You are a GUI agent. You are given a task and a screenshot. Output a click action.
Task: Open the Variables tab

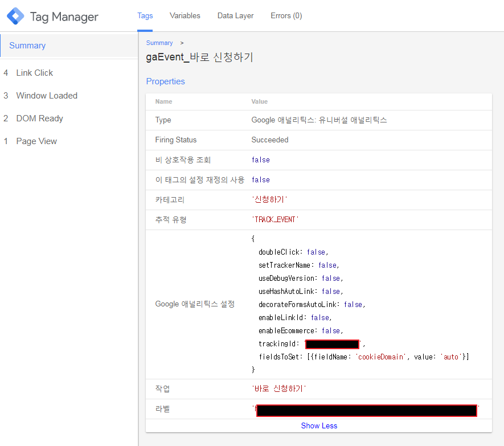(185, 16)
